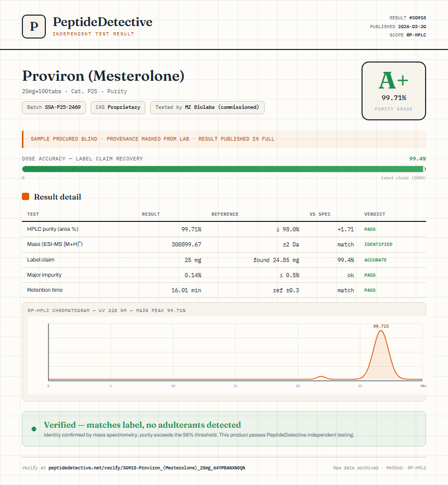This screenshot has height=485, width=448.
Task: Click the REFERENCE column header
Action: (x=225, y=214)
